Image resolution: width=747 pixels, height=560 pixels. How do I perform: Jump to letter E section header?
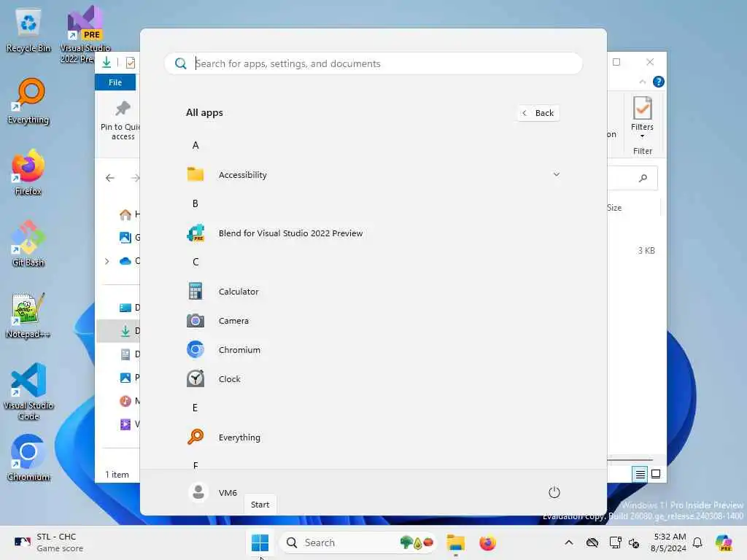point(196,408)
